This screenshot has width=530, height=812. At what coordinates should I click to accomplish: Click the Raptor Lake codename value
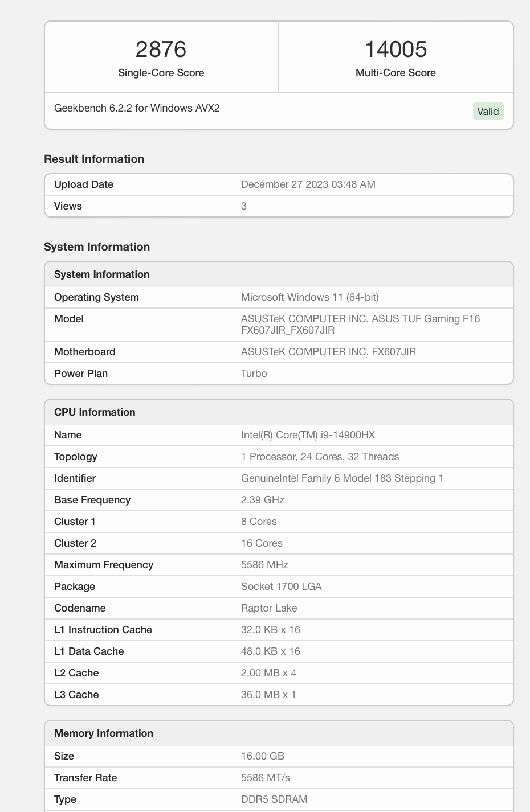point(269,608)
